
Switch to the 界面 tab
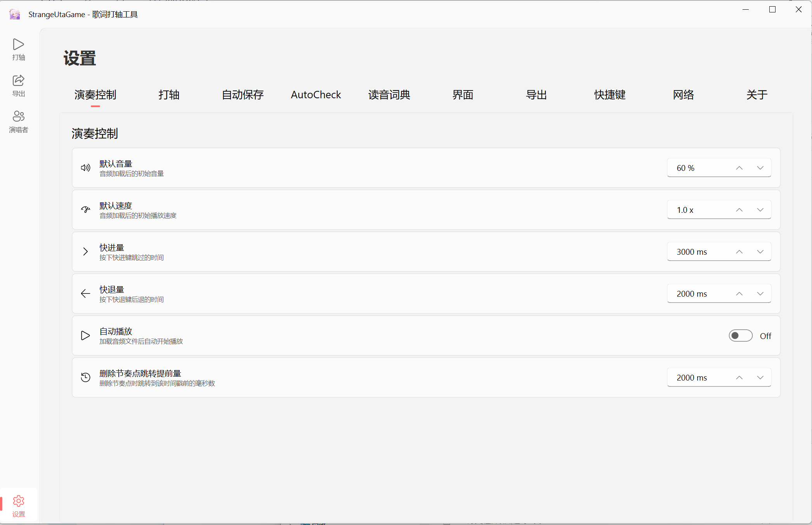463,95
